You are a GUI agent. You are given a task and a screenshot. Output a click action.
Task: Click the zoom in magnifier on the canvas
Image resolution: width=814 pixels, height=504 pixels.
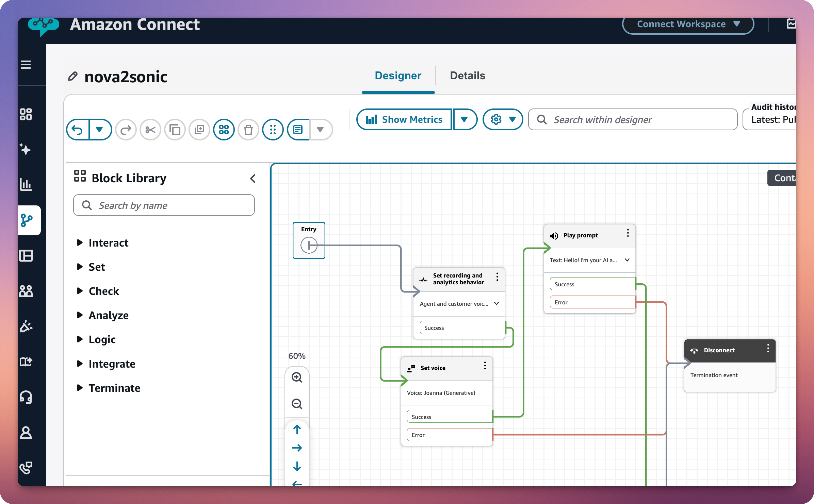297,377
